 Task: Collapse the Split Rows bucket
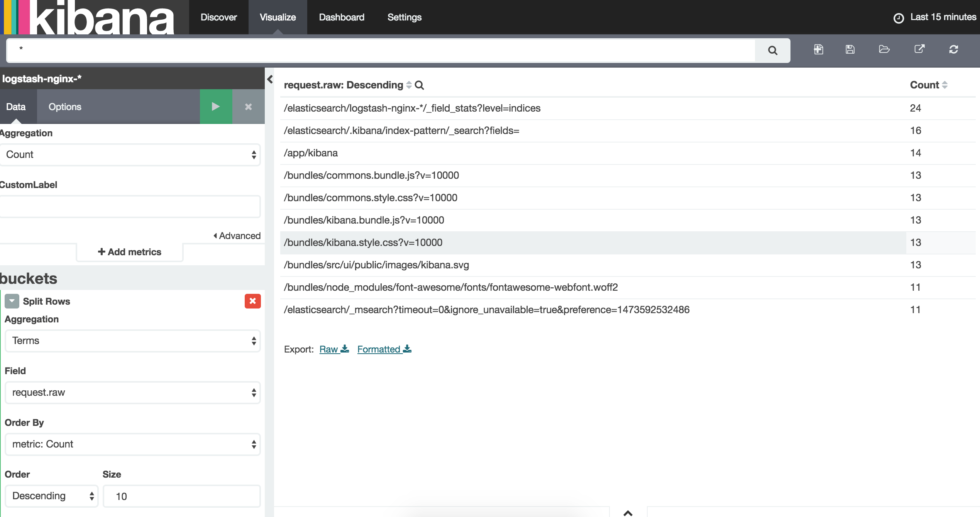[x=12, y=301]
